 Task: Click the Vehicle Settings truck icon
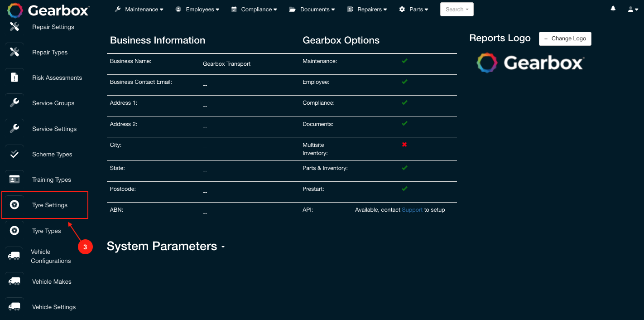(x=14, y=307)
